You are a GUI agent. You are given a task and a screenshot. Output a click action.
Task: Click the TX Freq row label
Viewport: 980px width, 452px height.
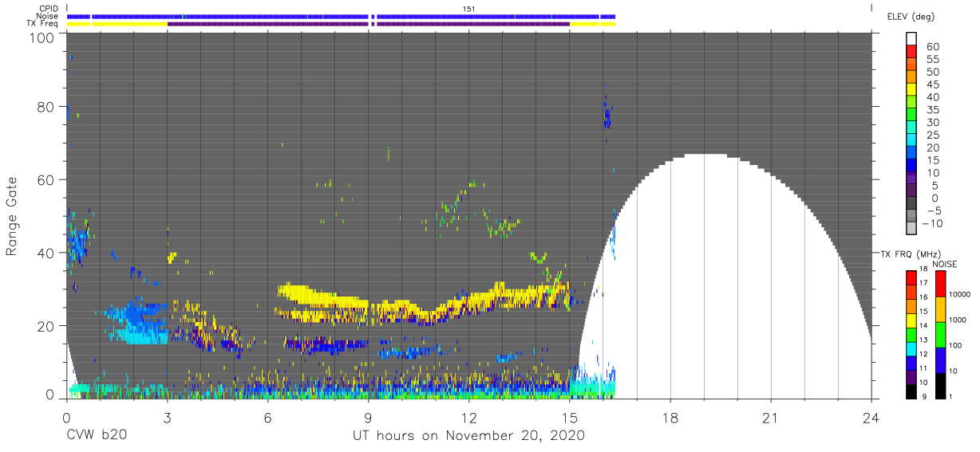[x=42, y=24]
